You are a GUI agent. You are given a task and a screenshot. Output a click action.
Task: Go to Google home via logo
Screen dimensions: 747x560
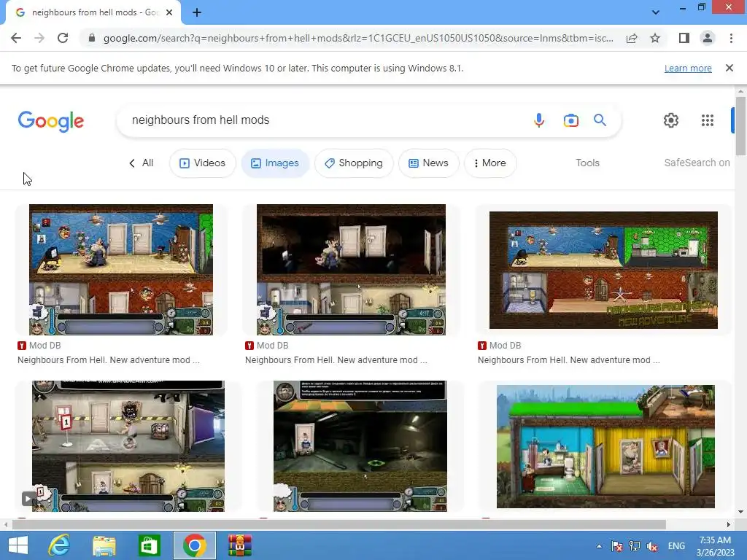tap(51, 121)
